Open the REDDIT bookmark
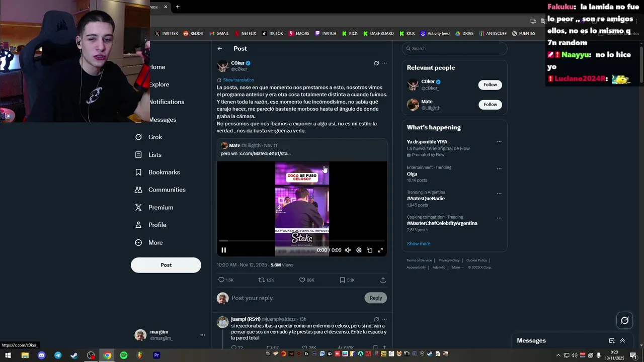 tap(194, 34)
